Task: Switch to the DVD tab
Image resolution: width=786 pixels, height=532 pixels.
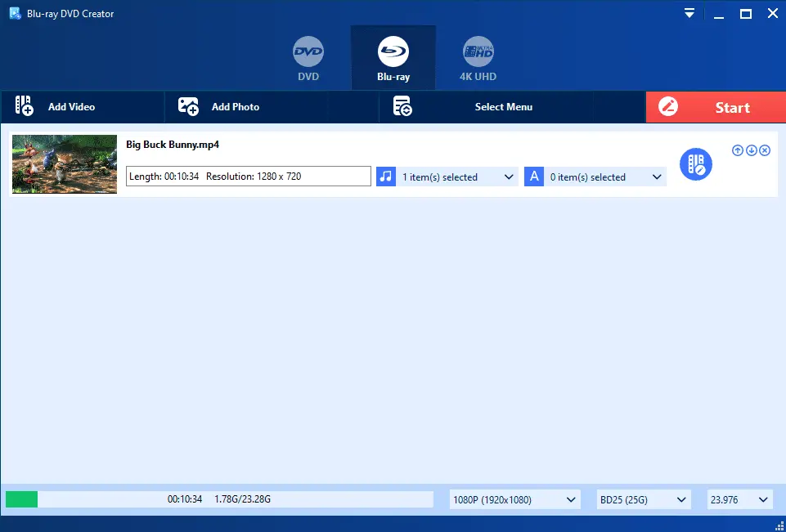Action: click(x=308, y=60)
